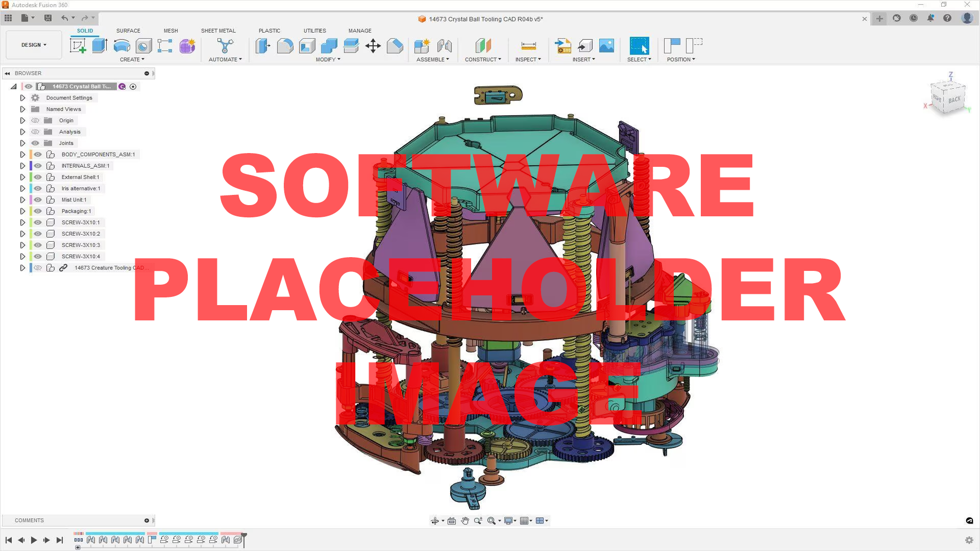The image size is (980, 551).
Task: Open the DESIGN workspace dropdown
Action: (33, 44)
